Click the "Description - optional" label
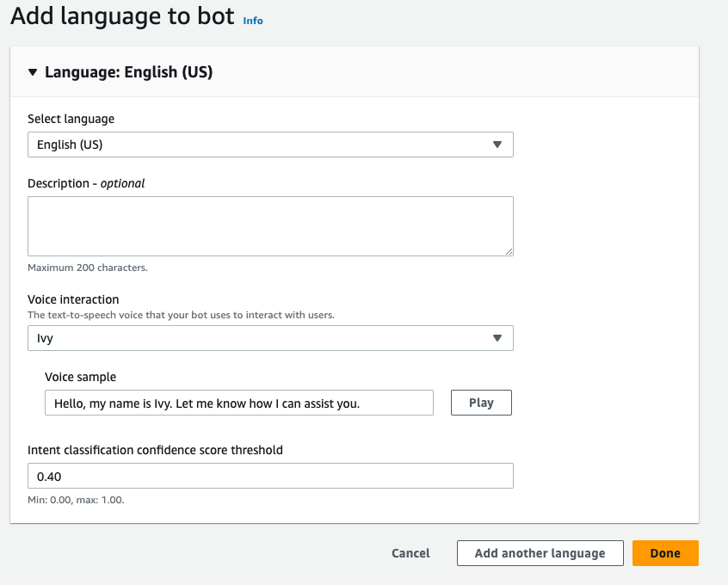 coord(86,183)
